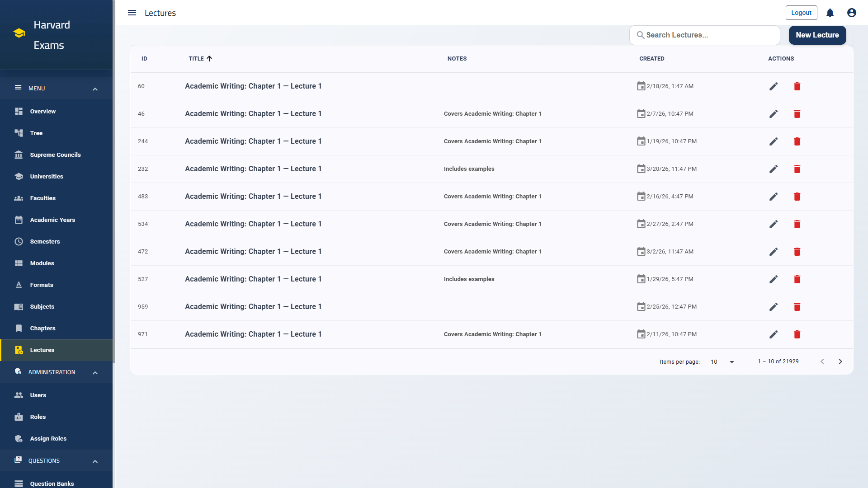The image size is (868, 488).
Task: Open the hamburger menu next to Lectures
Action: coord(132,13)
